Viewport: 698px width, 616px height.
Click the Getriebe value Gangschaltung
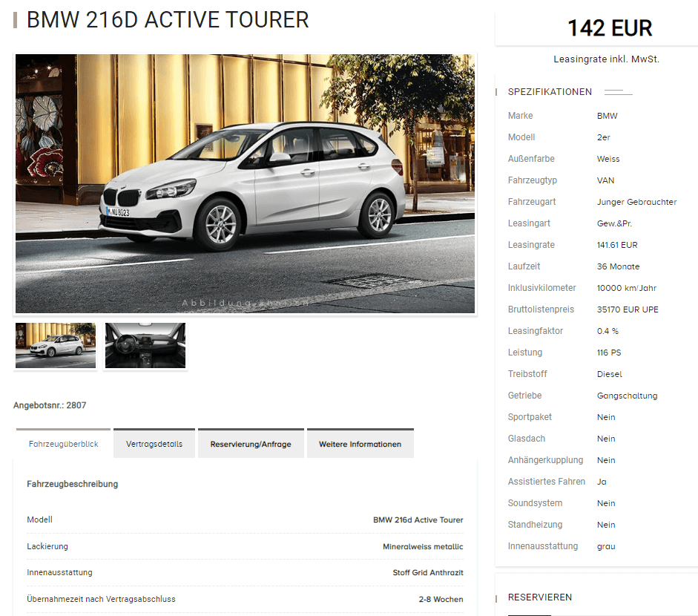point(628,396)
